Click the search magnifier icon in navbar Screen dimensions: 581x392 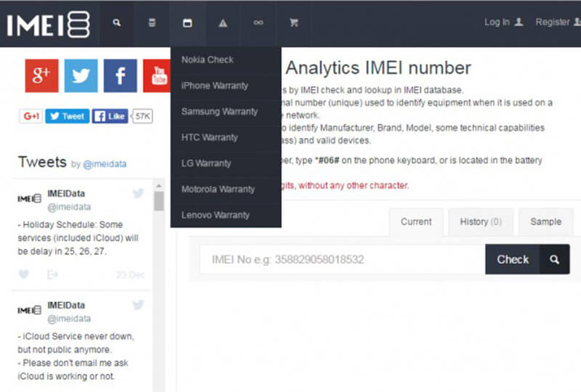pyautogui.click(x=117, y=23)
